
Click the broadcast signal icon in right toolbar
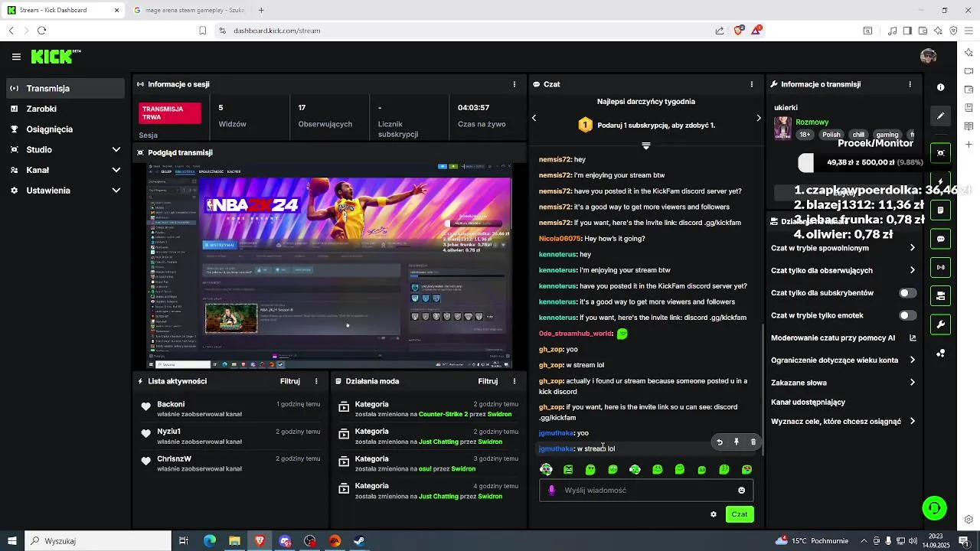tap(940, 267)
